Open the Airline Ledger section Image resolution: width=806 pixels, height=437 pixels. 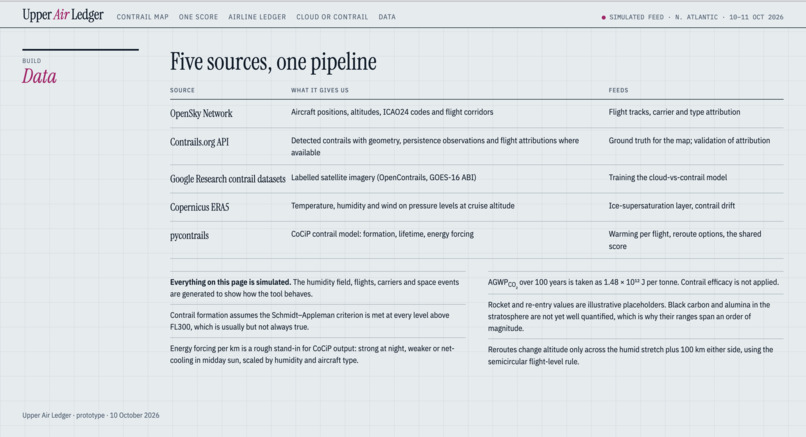(x=257, y=17)
